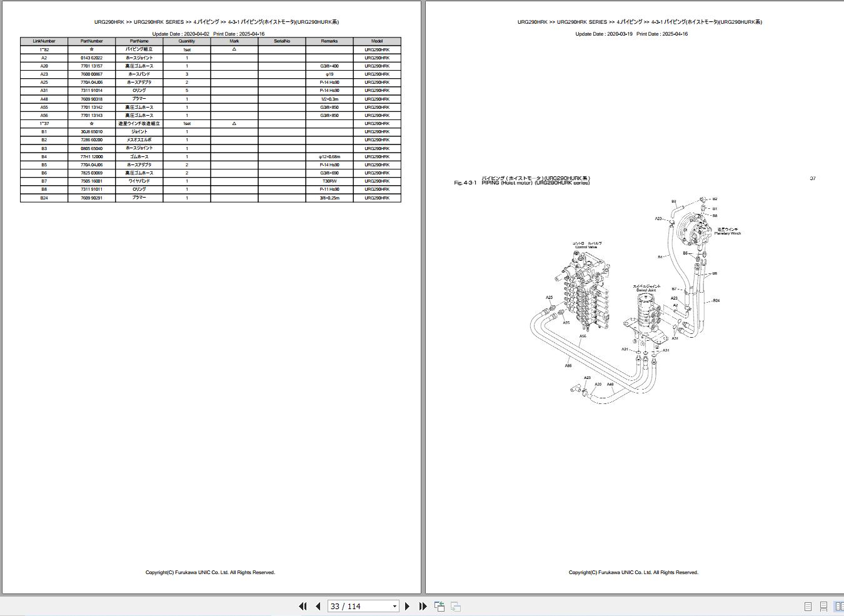Image resolution: width=844 pixels, height=616 pixels.
Task: Click the PartNumber column header
Action: tap(92, 41)
